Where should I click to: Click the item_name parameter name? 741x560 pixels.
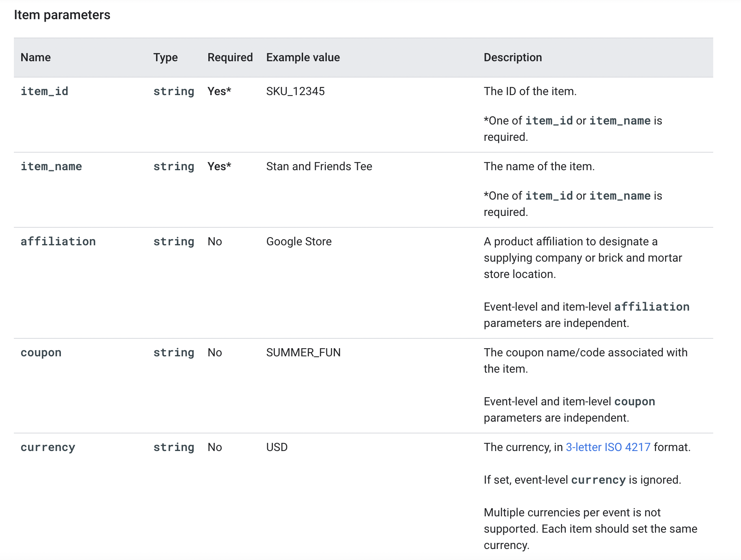(51, 166)
